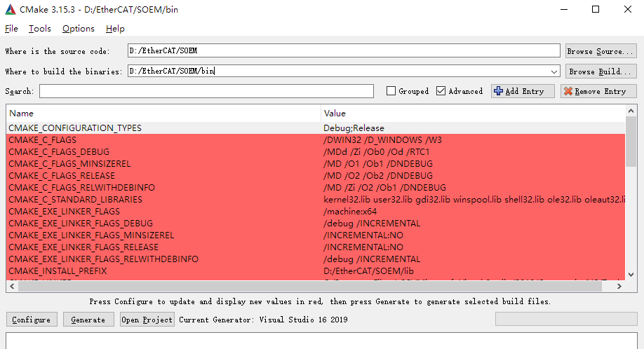Click /debug /INCREMENTAL value of DEBUG linker flags
This screenshot has width=644, height=349.
tap(372, 223)
